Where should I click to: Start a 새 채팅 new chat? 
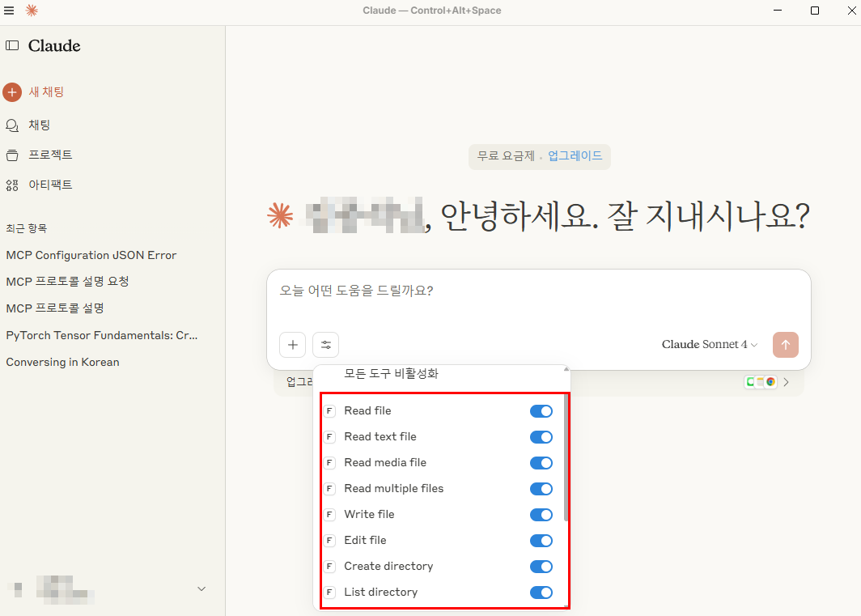click(47, 92)
